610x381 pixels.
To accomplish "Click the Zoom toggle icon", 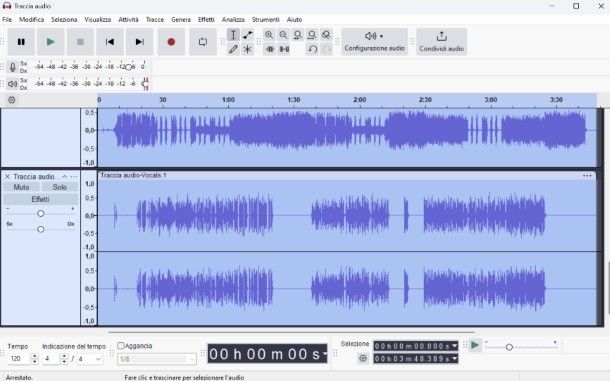I will coord(326,35).
